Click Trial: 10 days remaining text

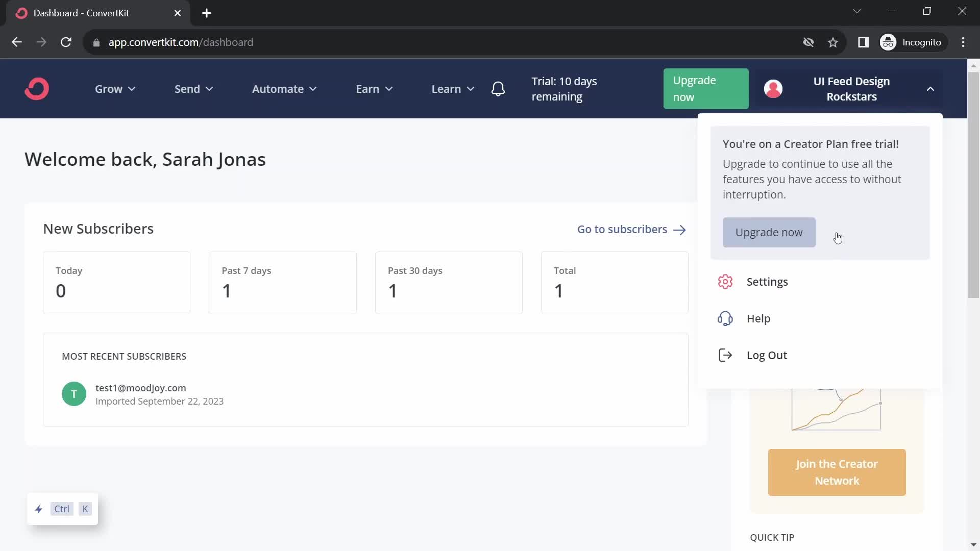pos(564,89)
